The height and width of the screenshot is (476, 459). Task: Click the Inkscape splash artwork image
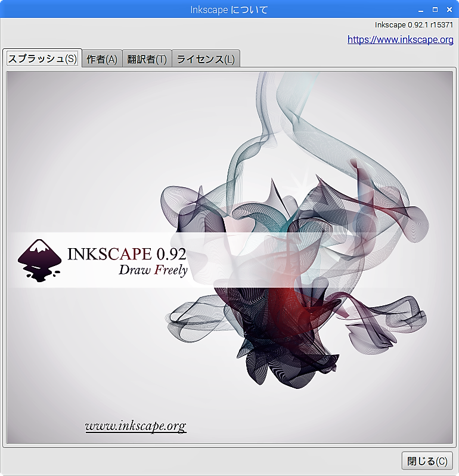pyautogui.click(x=229, y=258)
